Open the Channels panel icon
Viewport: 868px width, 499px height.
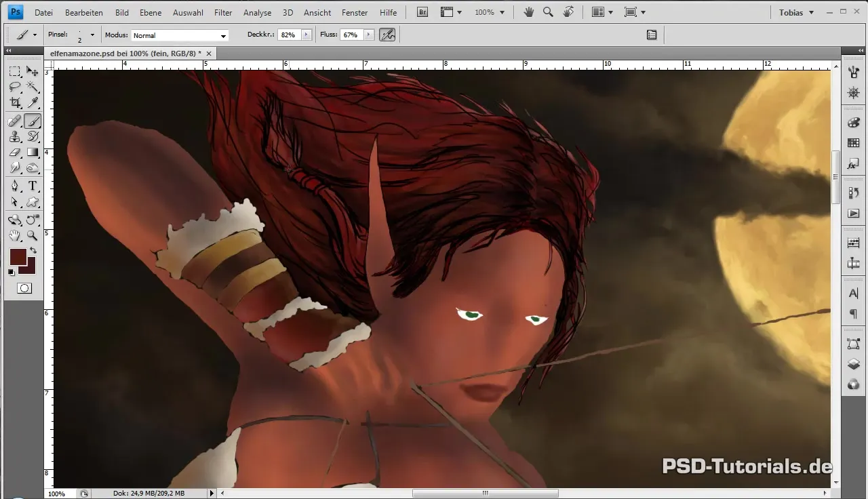854,384
